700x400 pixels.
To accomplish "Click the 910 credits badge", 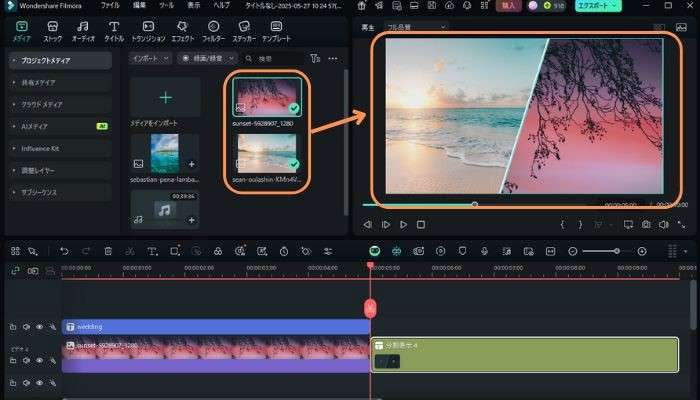I will 554,5.
